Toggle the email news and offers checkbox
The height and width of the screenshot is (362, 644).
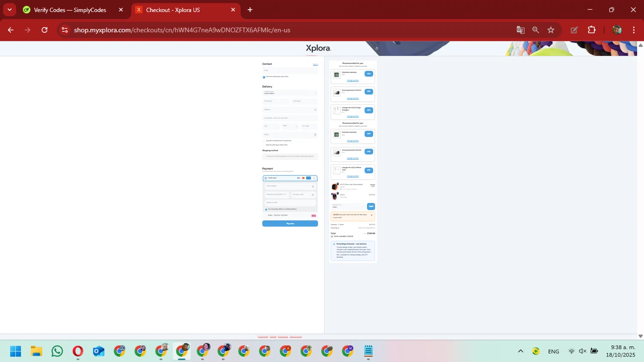(264, 77)
